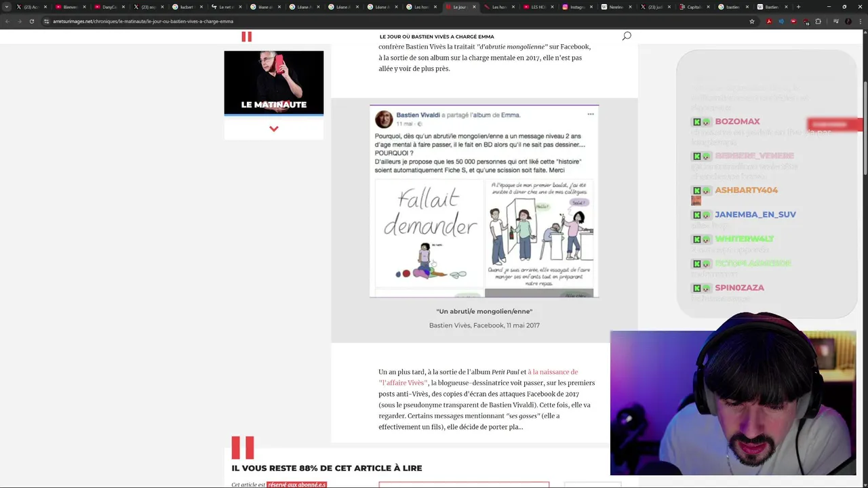Click the credit 'Bastien Vivès, Facebook, 11 mai 2017'

(484, 325)
